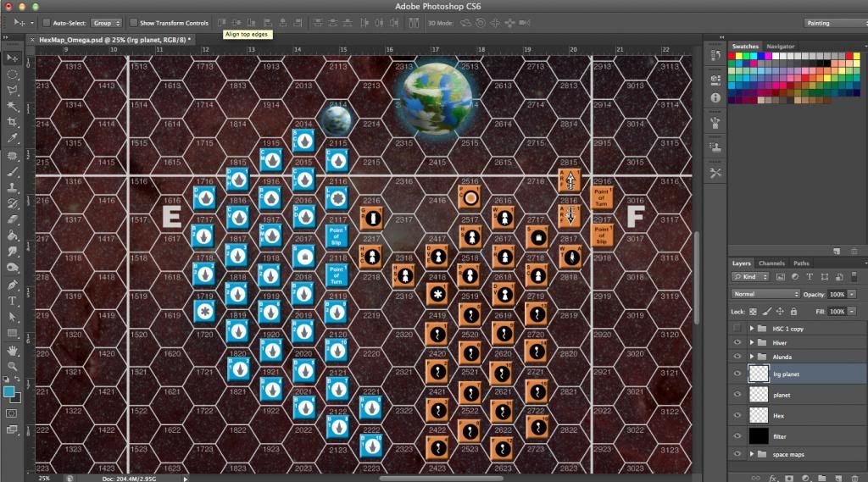This screenshot has width=868, height=482.
Task: Click the background black color swatch
Action: pos(15,397)
